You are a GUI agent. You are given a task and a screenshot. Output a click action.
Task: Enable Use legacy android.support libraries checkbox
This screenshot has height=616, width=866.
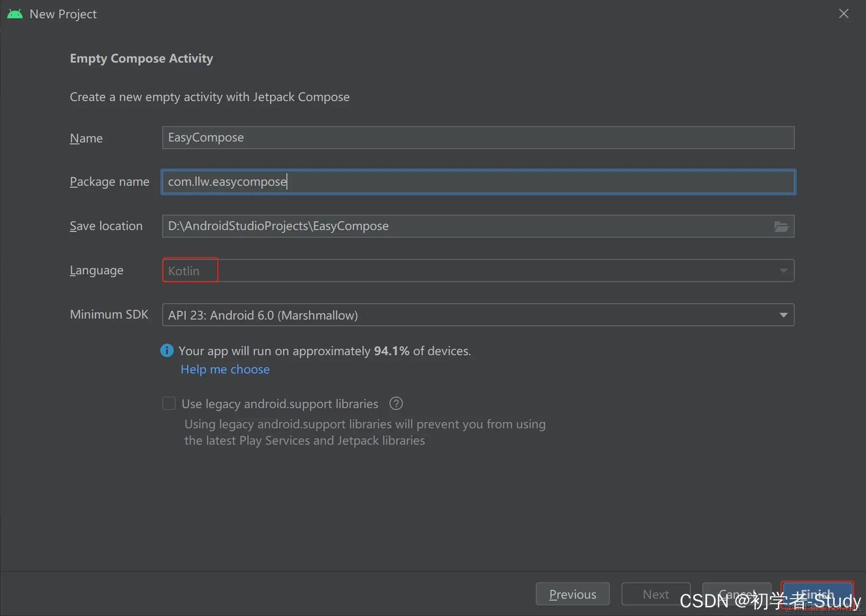[169, 403]
